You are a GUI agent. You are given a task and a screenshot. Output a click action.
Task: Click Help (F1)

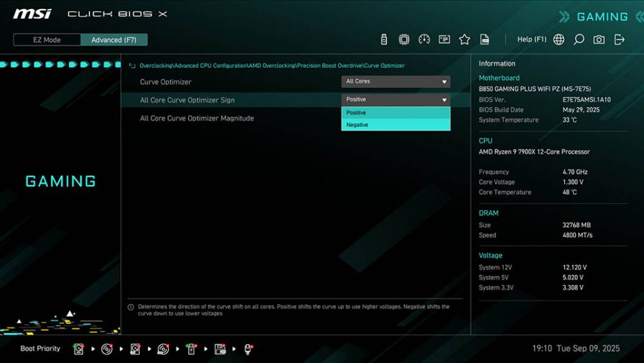pos(531,39)
